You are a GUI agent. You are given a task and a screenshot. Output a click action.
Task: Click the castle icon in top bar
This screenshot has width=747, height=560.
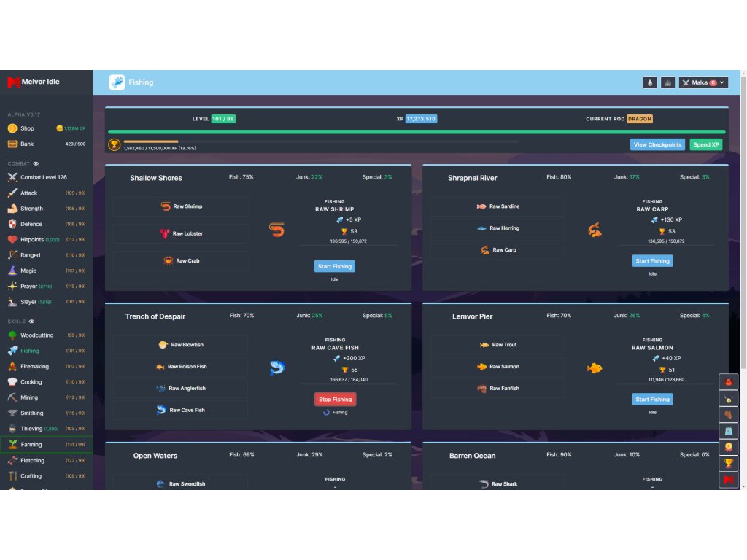click(x=667, y=83)
